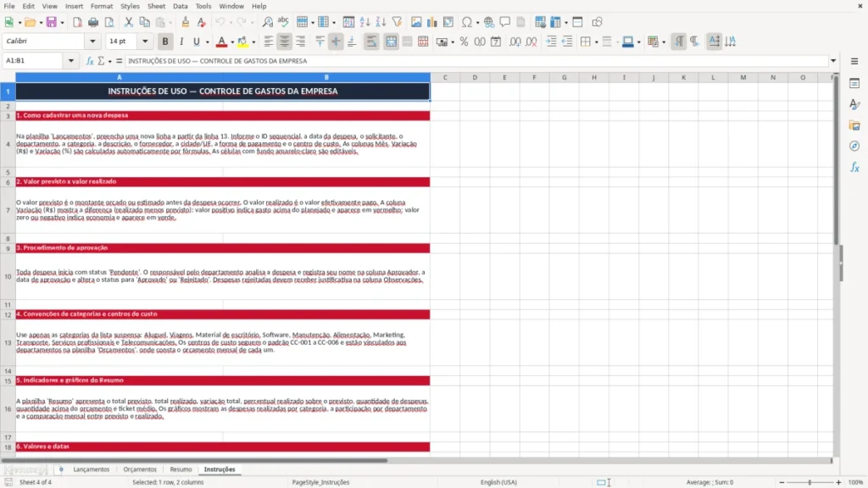Expand the Name Box dropdown
The image size is (868, 488).
coord(71,61)
